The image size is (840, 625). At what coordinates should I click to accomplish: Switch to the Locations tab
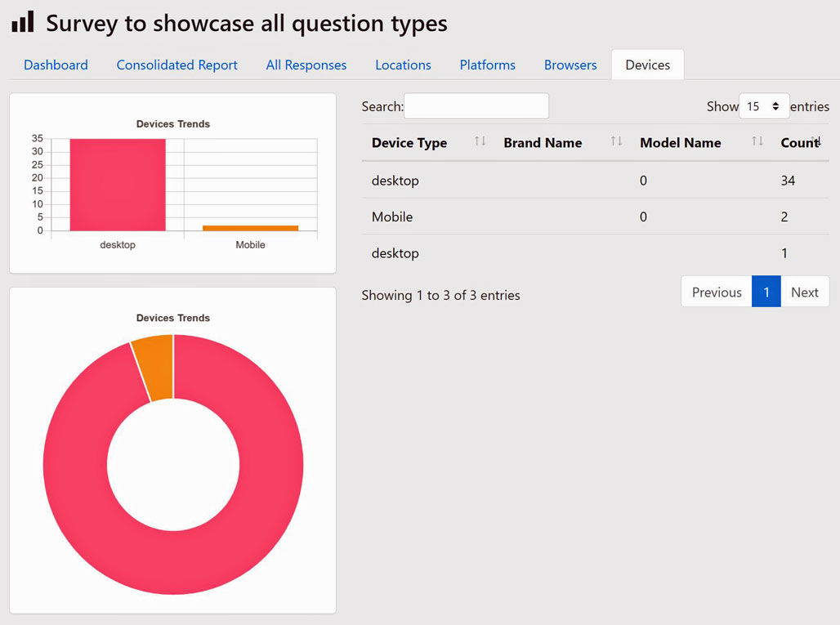click(403, 65)
